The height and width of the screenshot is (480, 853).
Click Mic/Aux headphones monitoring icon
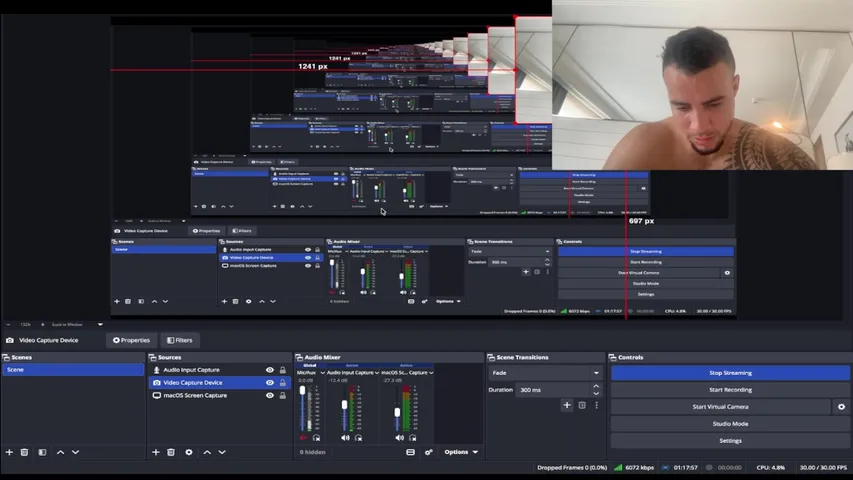317,438
